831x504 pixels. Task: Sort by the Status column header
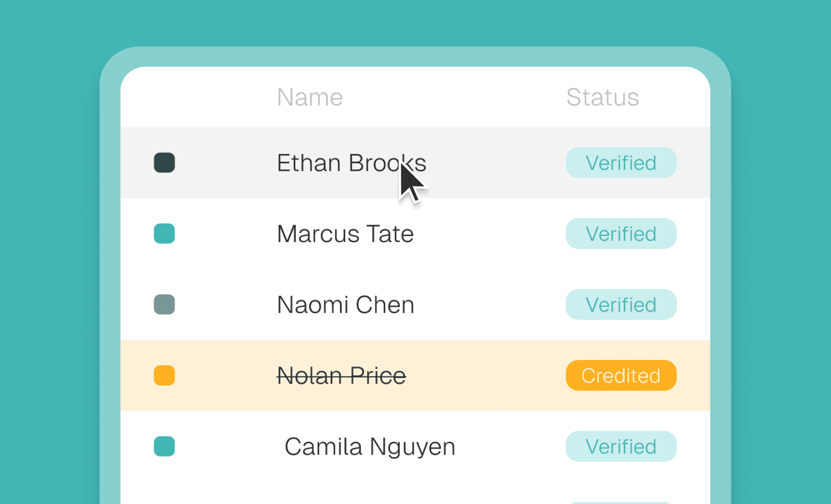[x=602, y=97]
